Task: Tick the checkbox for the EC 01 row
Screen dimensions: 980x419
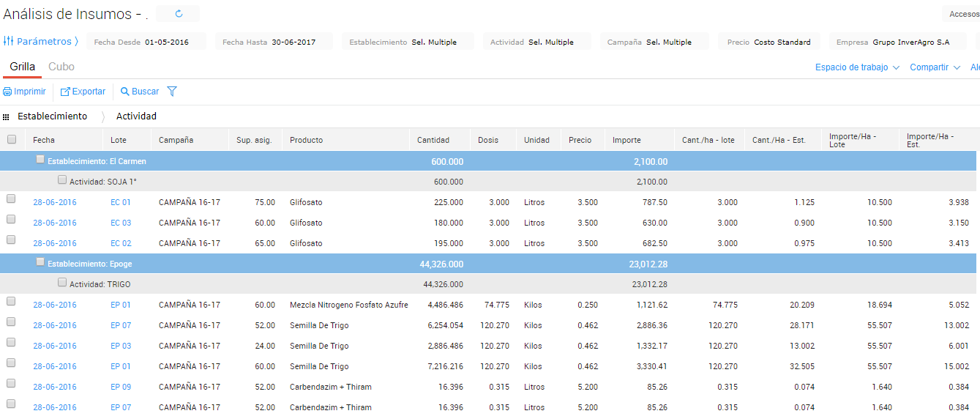Action: pos(12,199)
